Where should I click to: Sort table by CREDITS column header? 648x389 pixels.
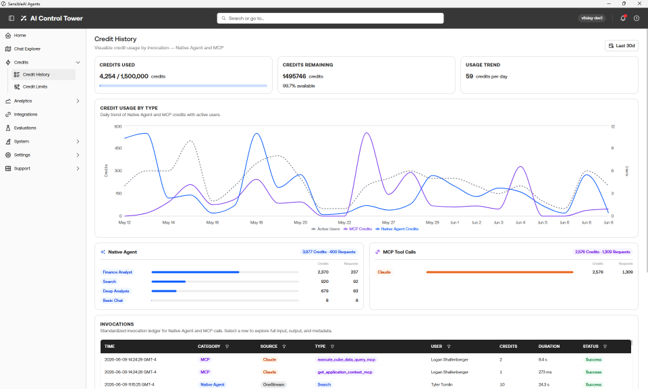508,346
